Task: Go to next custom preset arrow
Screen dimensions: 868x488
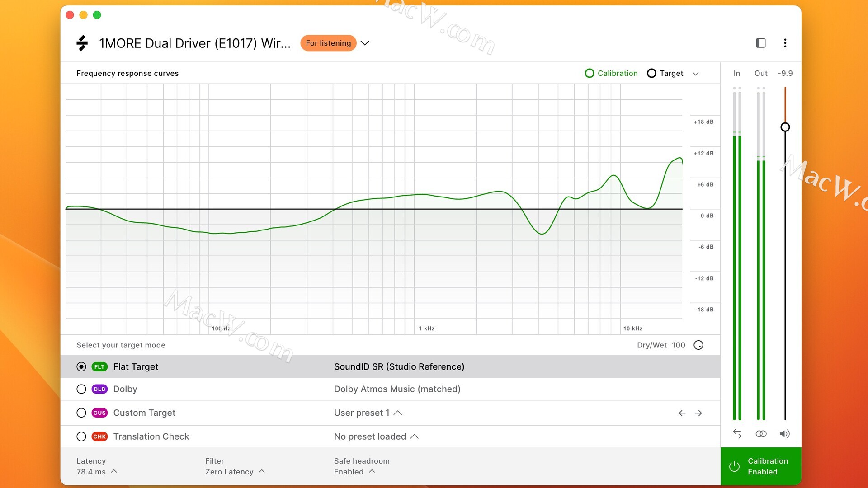Action: 698,413
